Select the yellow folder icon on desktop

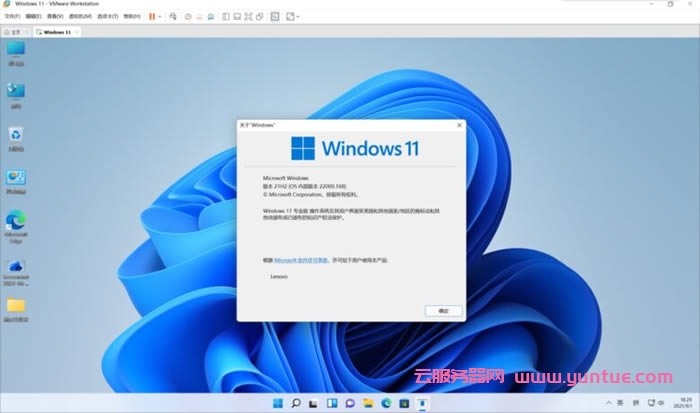pyautogui.click(x=16, y=306)
